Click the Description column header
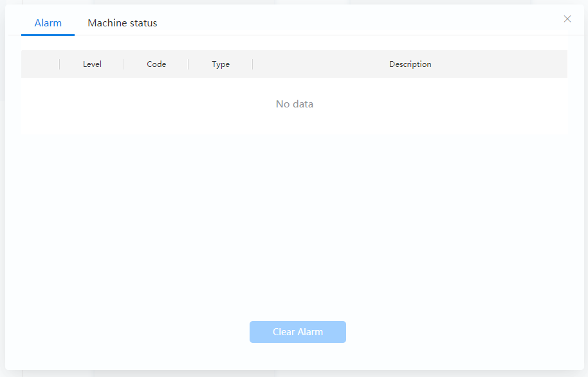Image resolution: width=588 pixels, height=377 pixels. [x=410, y=64]
